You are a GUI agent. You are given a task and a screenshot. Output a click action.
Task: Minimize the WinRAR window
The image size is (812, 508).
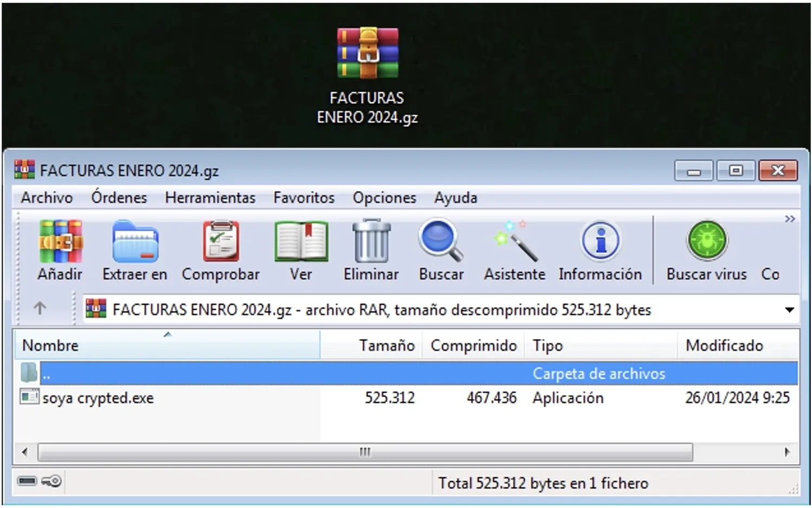point(694,171)
